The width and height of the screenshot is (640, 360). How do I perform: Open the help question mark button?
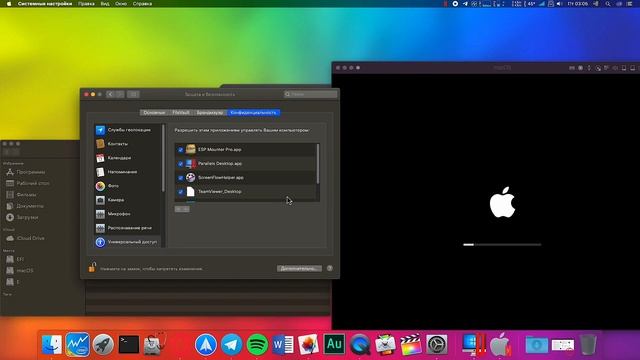(x=330, y=268)
